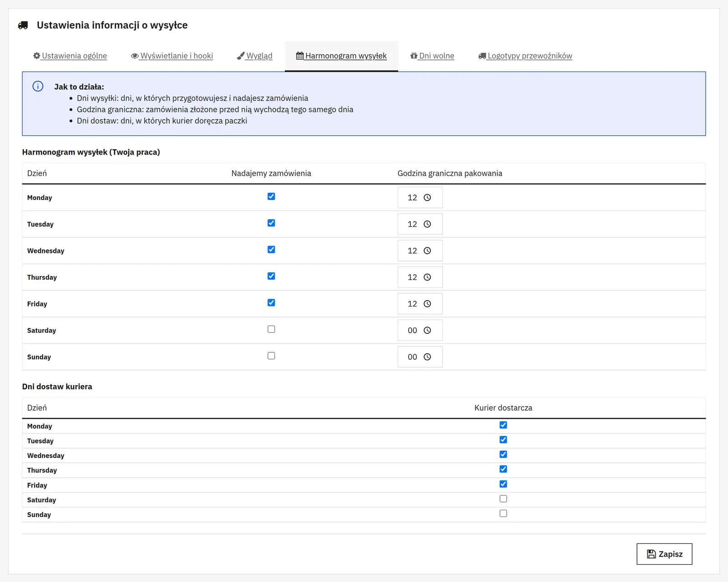This screenshot has width=728, height=582.
Task: Click the gear icon beside Ustawienia ogólne
Action: (37, 56)
